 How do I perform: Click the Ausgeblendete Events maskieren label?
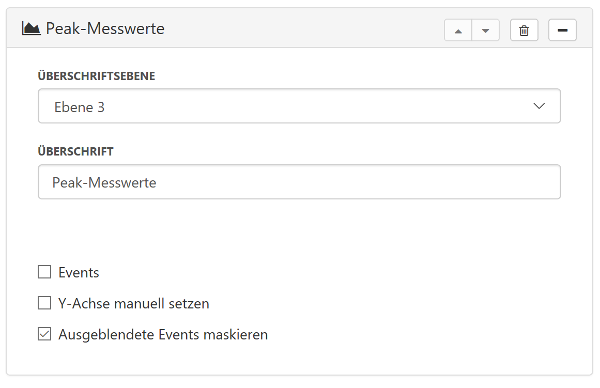tap(163, 334)
